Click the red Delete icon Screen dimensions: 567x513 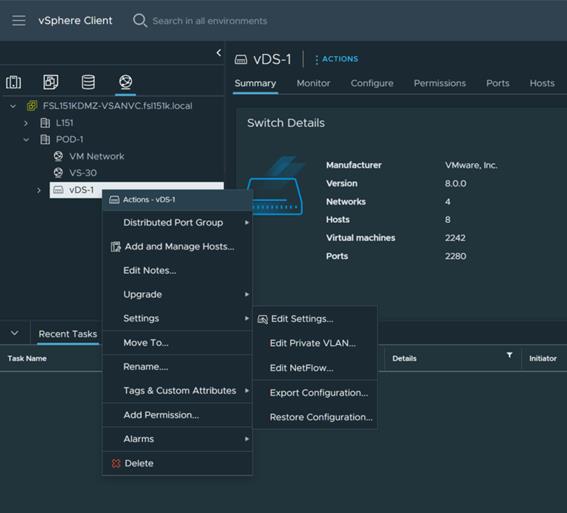click(116, 463)
